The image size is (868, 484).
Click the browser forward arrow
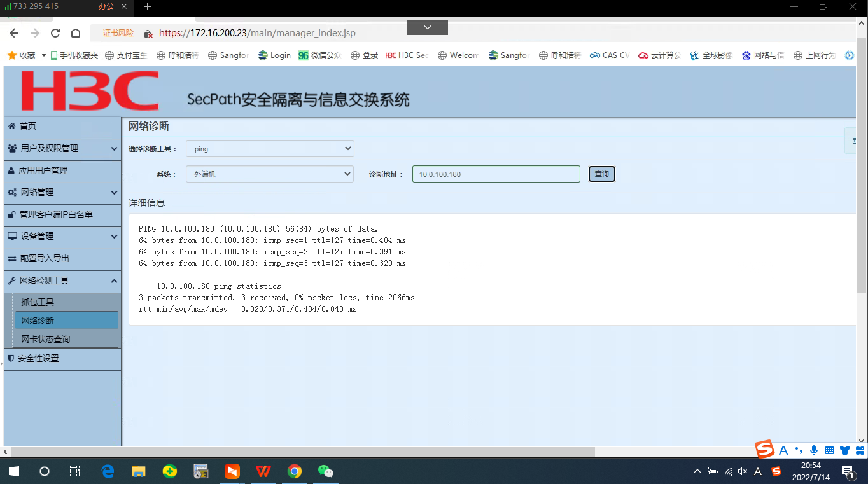pos(35,33)
